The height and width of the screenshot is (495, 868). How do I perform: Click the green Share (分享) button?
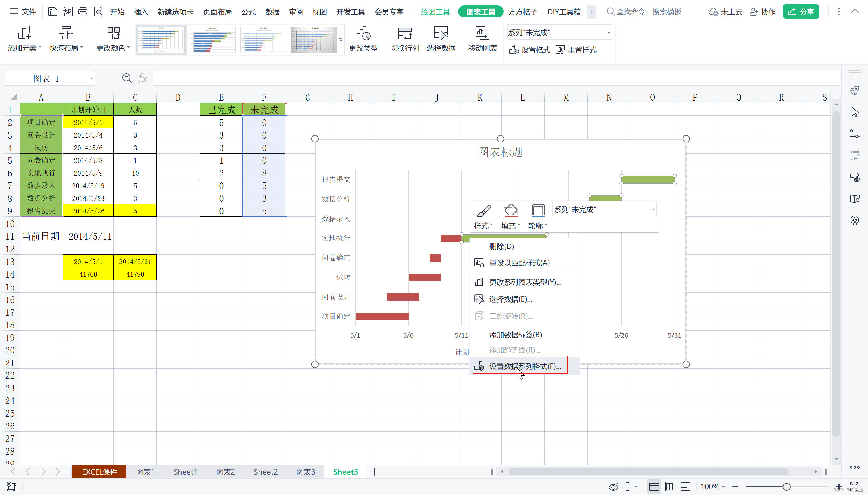tap(800, 12)
